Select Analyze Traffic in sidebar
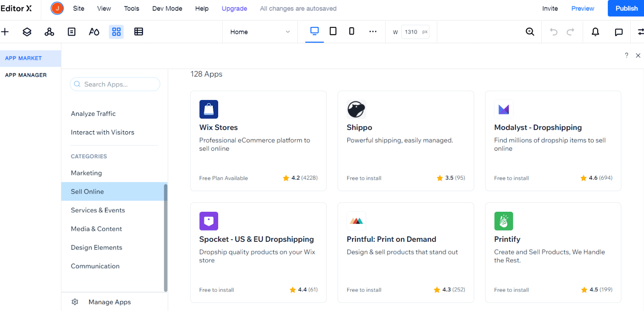644x311 pixels. [x=93, y=114]
